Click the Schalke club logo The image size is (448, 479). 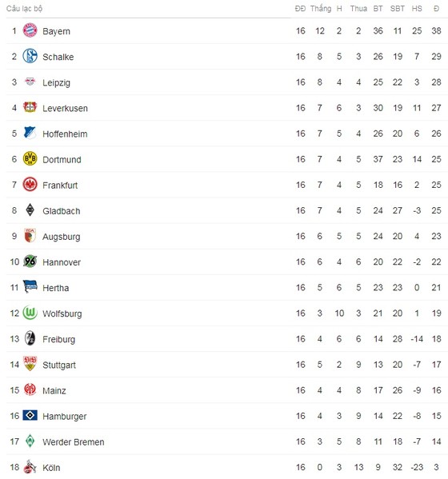(x=30, y=56)
